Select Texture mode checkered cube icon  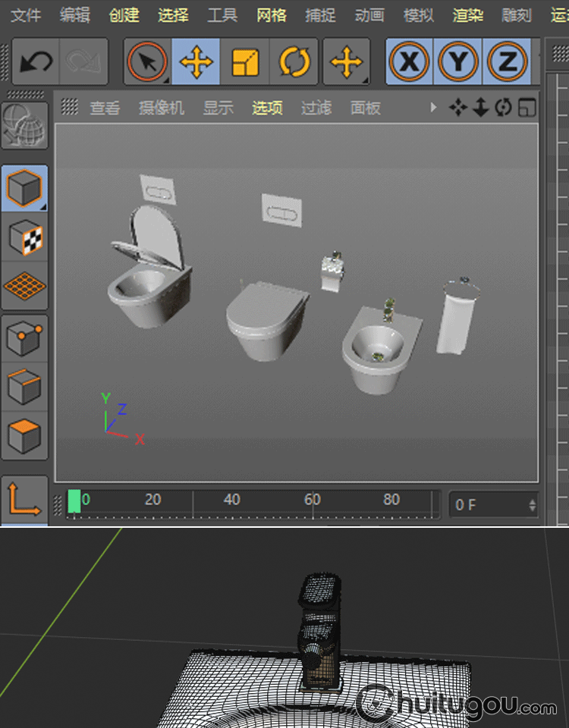[25, 237]
